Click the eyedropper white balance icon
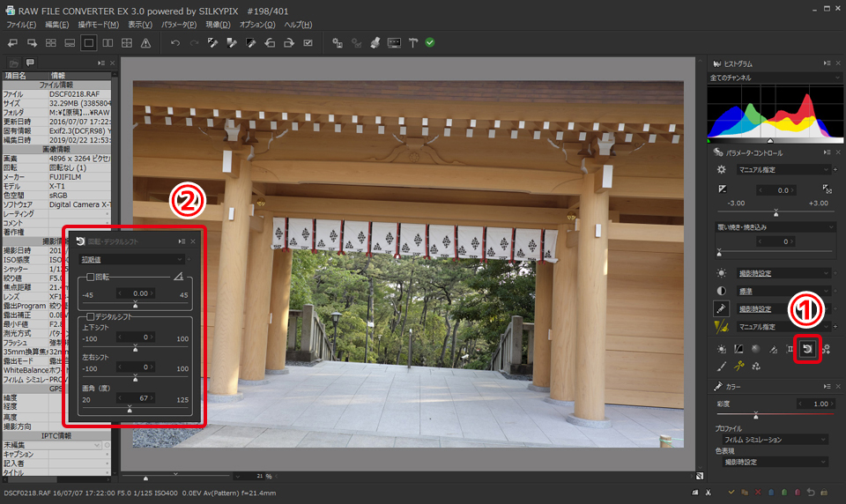 coord(721,309)
